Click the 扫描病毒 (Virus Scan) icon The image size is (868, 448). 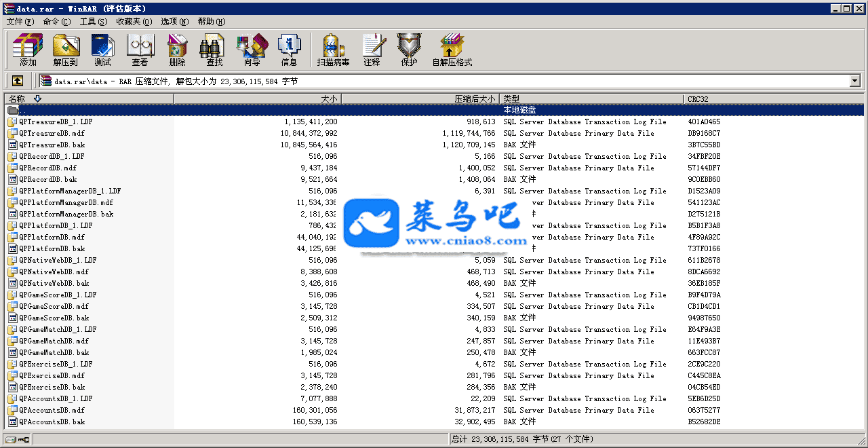tap(333, 50)
